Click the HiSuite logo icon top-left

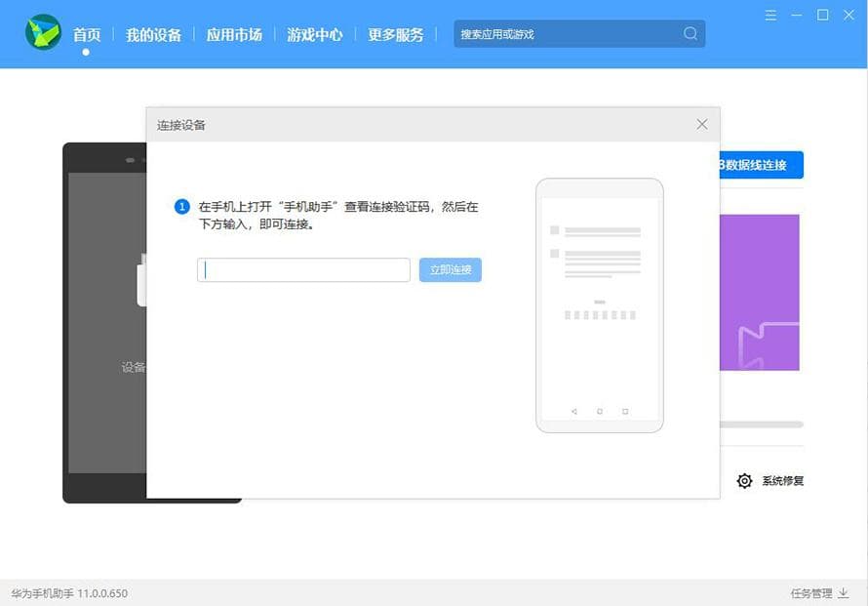pos(43,32)
